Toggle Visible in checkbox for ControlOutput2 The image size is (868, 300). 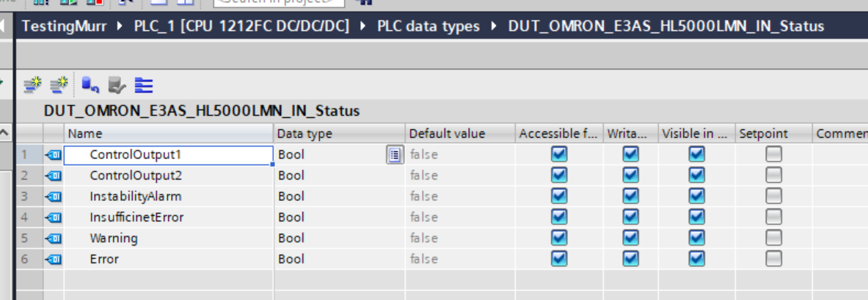(x=696, y=175)
